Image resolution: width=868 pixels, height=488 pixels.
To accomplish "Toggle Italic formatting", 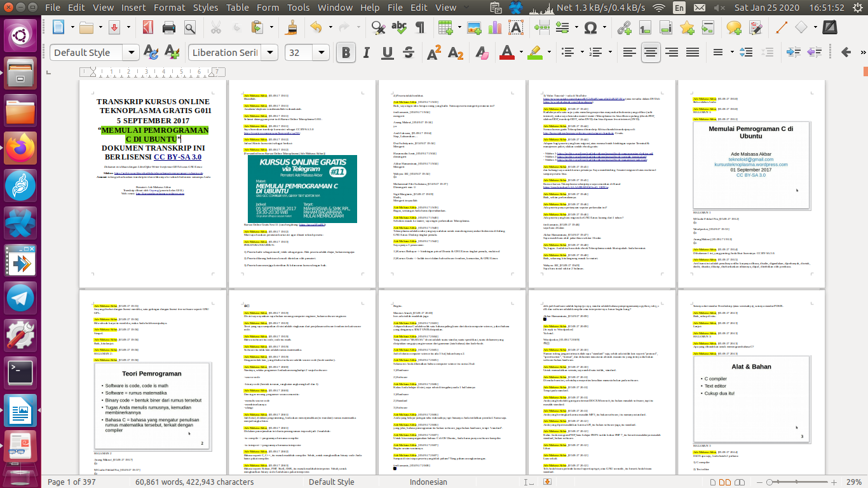I will (368, 52).
